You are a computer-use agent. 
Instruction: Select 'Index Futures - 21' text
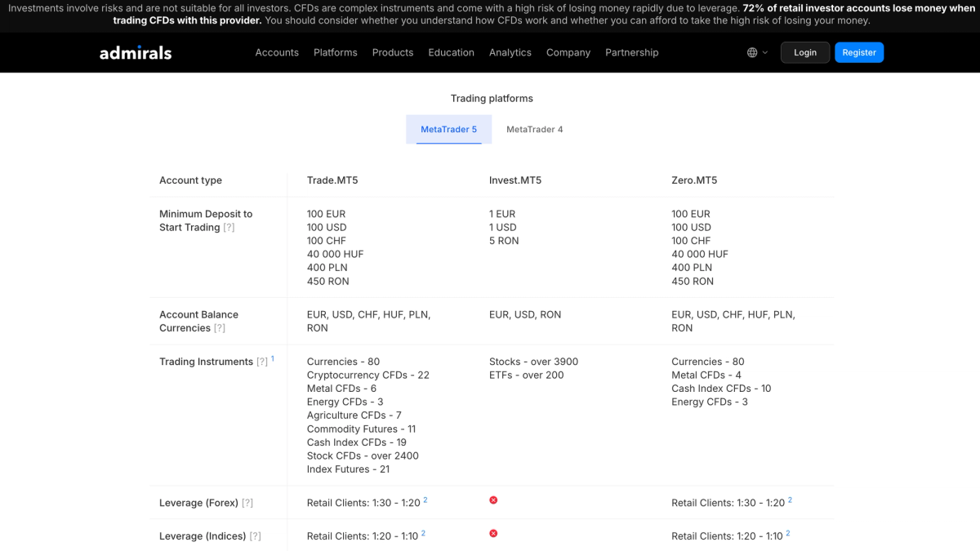[x=348, y=469]
